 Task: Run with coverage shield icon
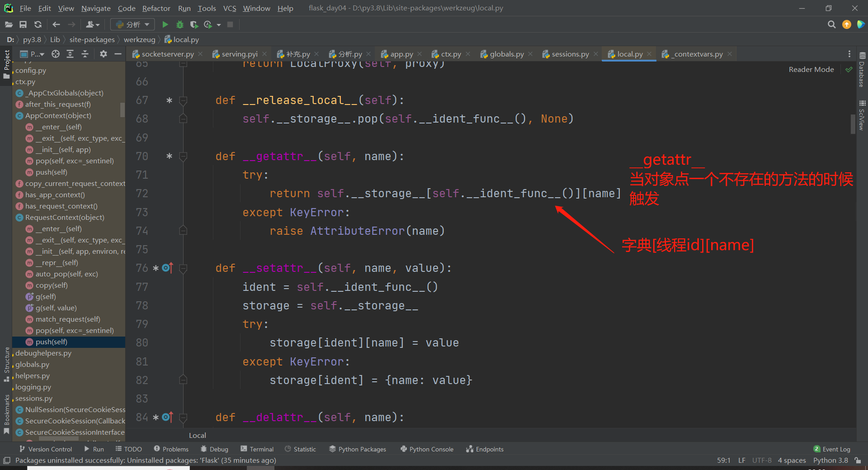(194, 24)
